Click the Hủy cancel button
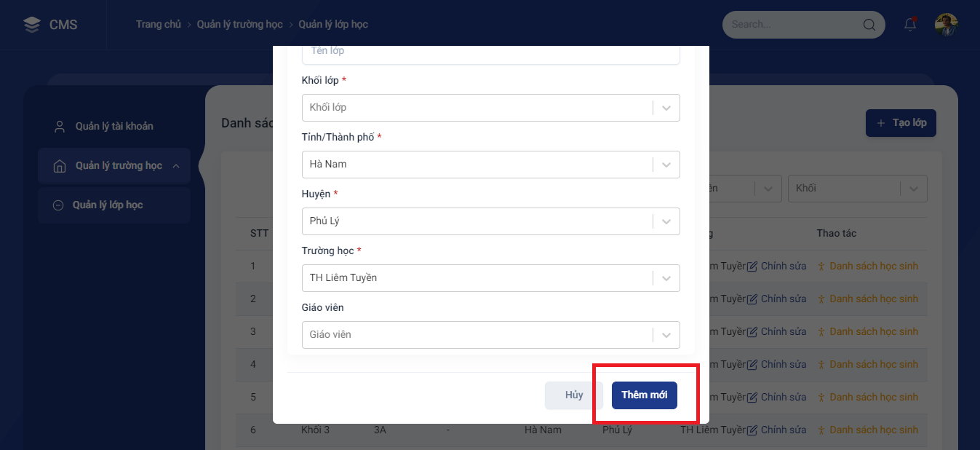The height and width of the screenshot is (450, 980). tap(574, 395)
